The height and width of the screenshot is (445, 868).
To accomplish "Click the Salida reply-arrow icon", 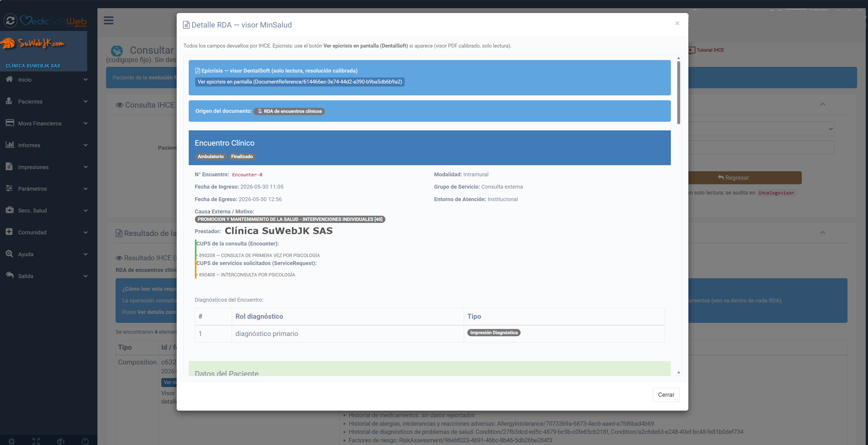I will (9, 275).
